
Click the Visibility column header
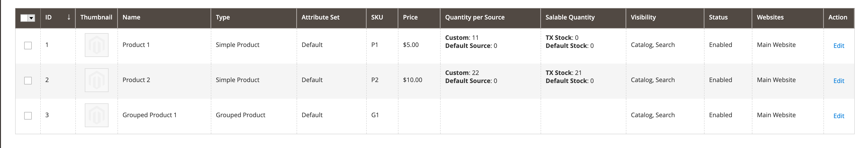pyautogui.click(x=643, y=17)
